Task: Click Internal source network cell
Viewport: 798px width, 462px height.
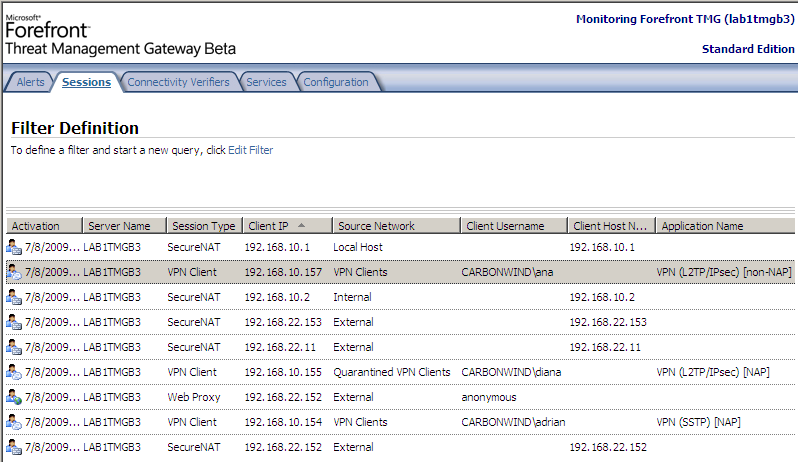Action: (x=352, y=297)
